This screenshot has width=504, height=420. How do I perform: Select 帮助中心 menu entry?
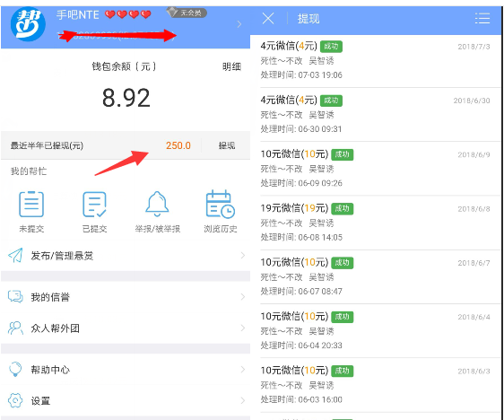126,369
